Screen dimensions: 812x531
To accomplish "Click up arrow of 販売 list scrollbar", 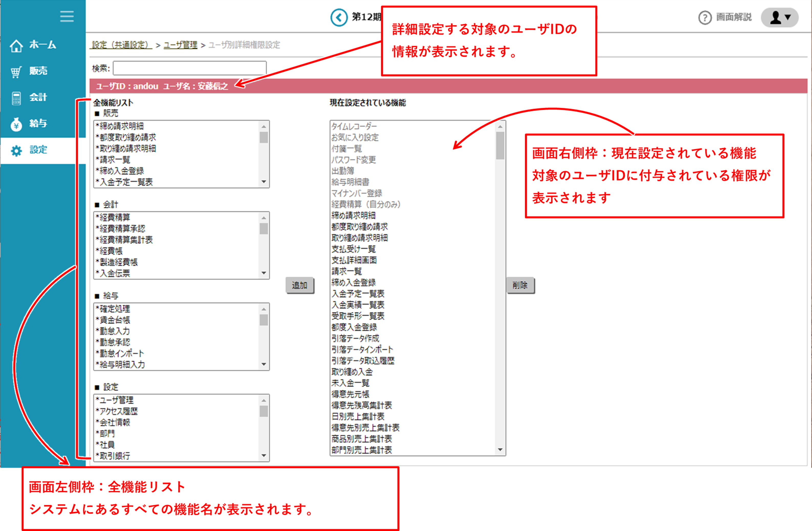I will 264,127.
